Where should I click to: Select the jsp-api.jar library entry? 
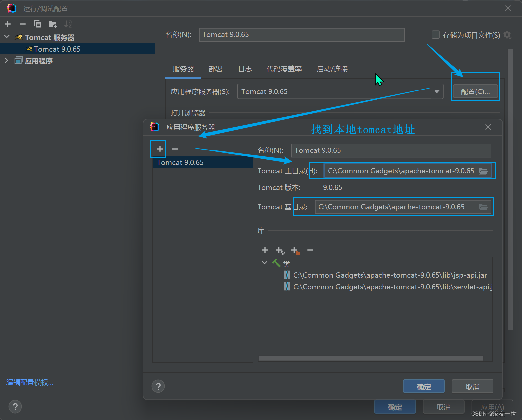[x=390, y=275]
